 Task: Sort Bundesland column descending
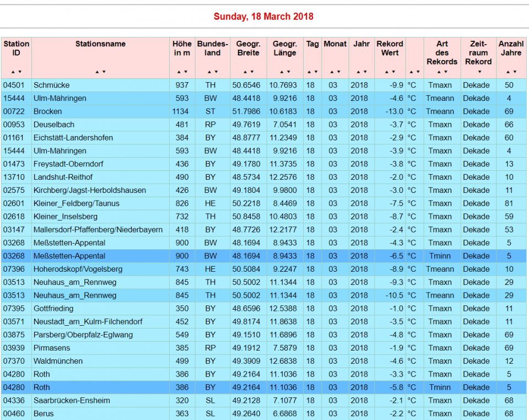click(x=215, y=72)
